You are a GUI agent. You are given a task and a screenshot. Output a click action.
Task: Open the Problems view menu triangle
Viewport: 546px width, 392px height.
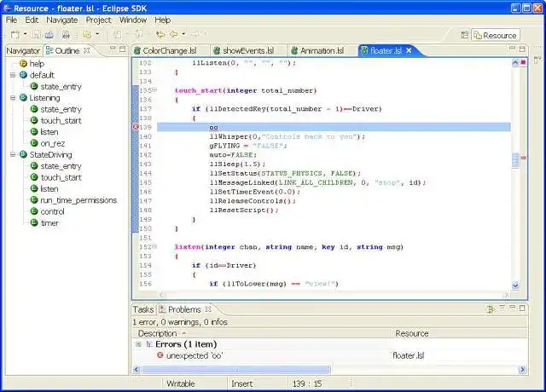click(x=502, y=307)
